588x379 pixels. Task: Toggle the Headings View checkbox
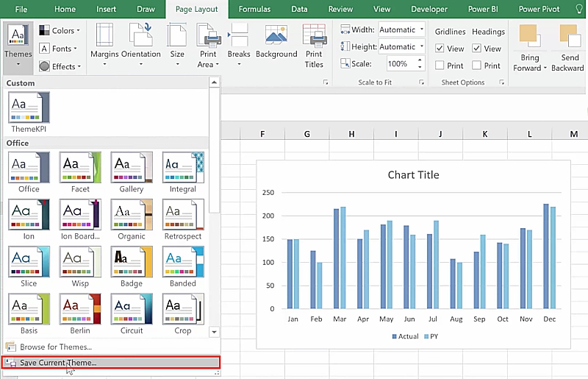point(476,49)
